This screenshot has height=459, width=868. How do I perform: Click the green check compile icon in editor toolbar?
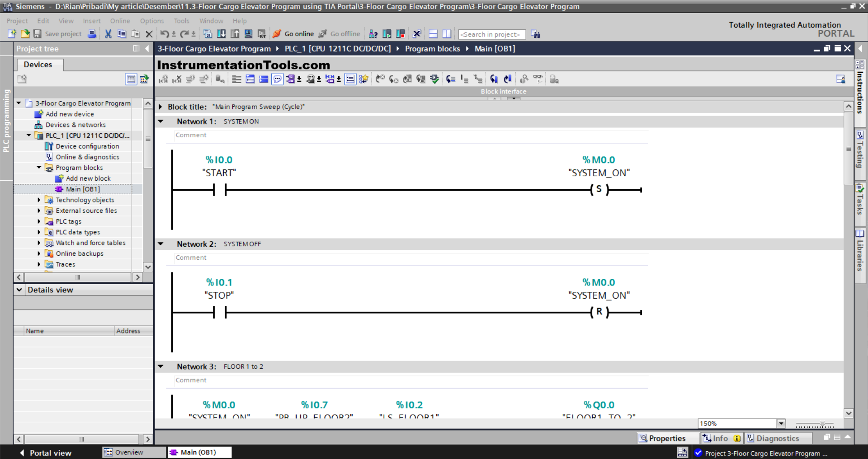click(x=434, y=79)
